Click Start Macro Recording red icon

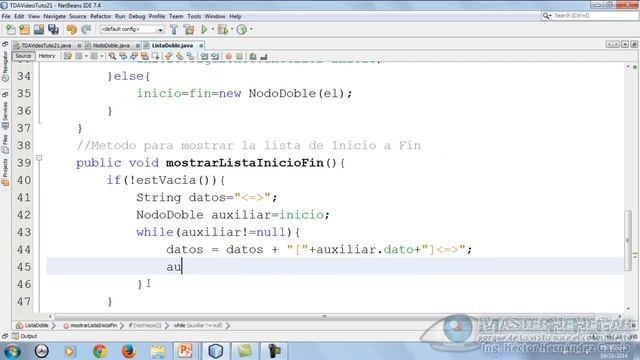click(229, 56)
